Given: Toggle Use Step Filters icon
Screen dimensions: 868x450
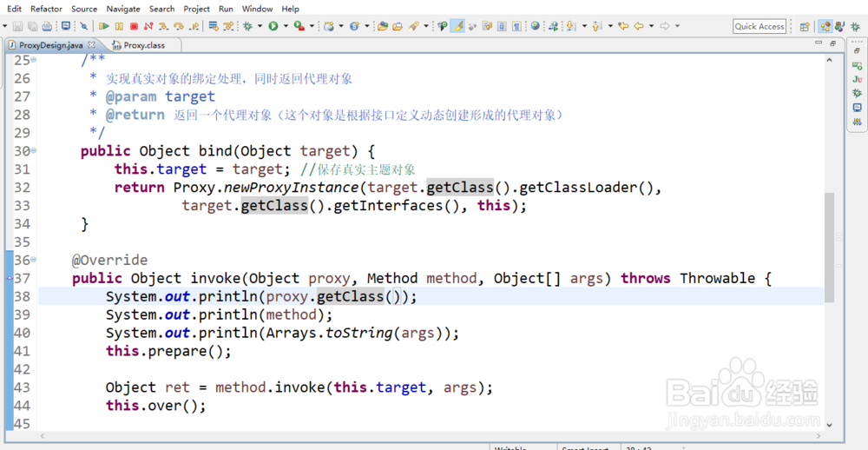Looking at the screenshot, I should 228,26.
